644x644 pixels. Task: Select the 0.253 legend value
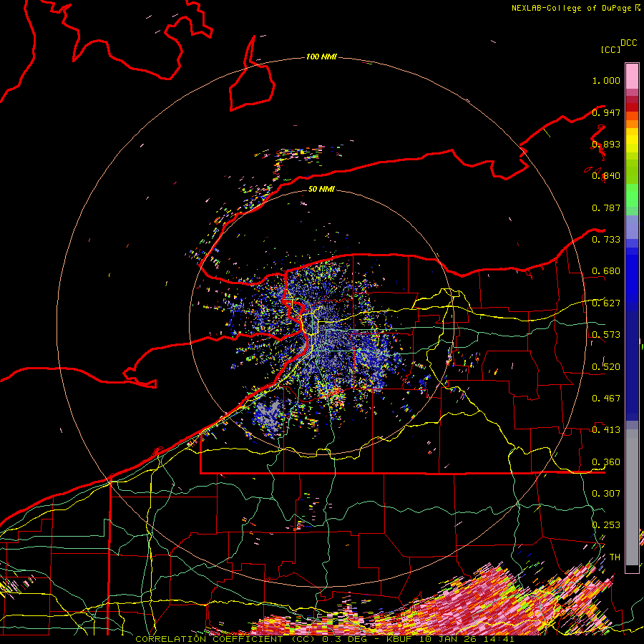pos(606,525)
